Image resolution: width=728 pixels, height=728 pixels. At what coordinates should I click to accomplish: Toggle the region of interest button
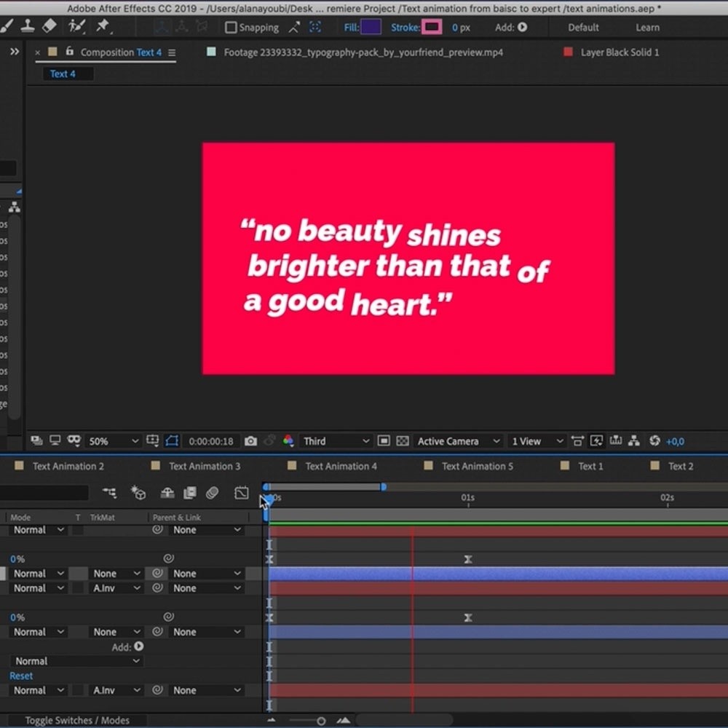click(384, 441)
